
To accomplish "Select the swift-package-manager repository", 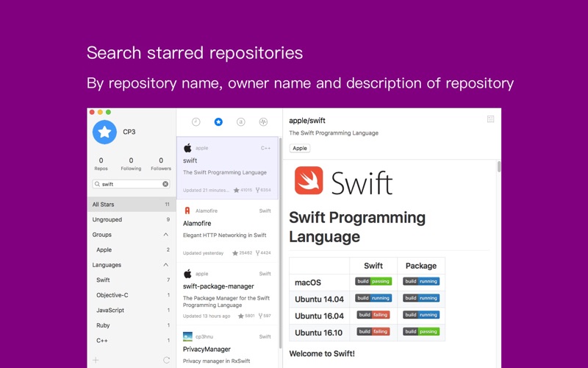I will click(x=227, y=294).
